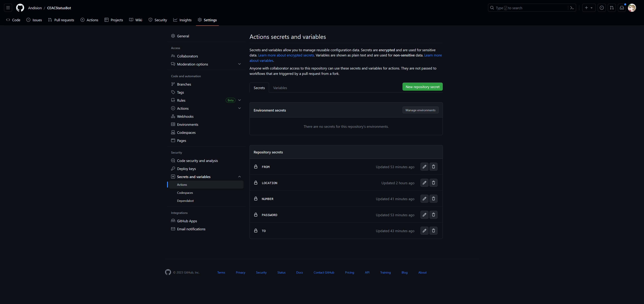The height and width of the screenshot is (304, 644).
Task: Click Manage environments button
Action: pos(420,110)
